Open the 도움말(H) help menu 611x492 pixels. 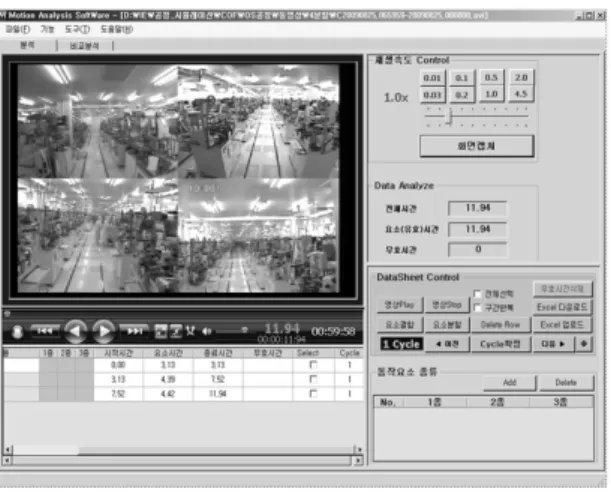[117, 29]
